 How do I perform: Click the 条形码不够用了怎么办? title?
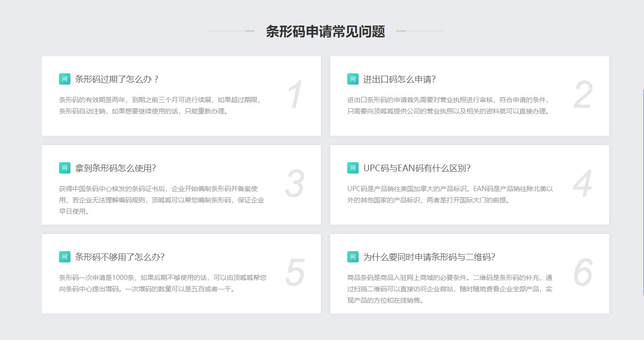[120, 257]
